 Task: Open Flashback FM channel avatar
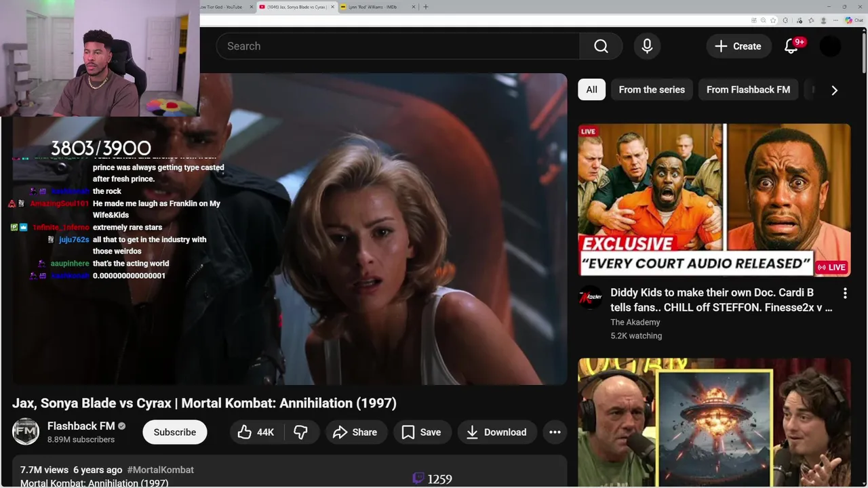26,432
